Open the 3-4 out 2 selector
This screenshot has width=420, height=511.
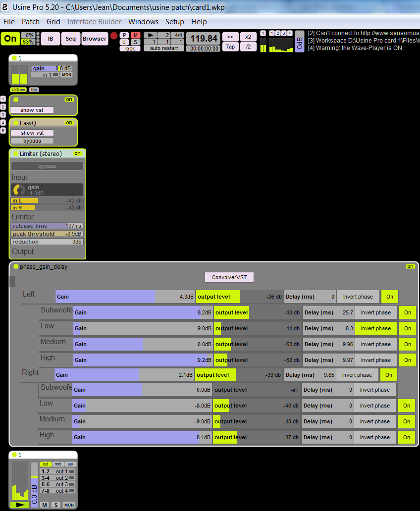58,478
